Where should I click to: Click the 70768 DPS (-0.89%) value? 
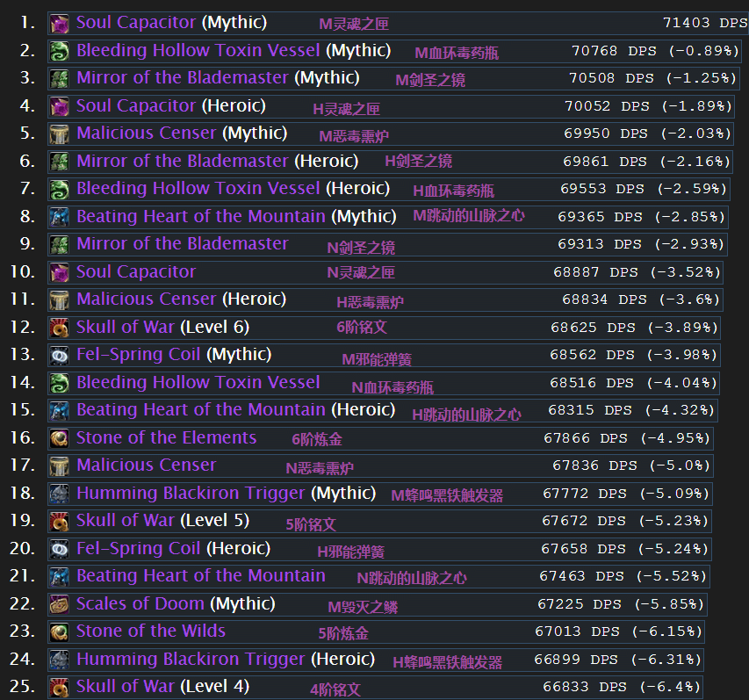655,51
